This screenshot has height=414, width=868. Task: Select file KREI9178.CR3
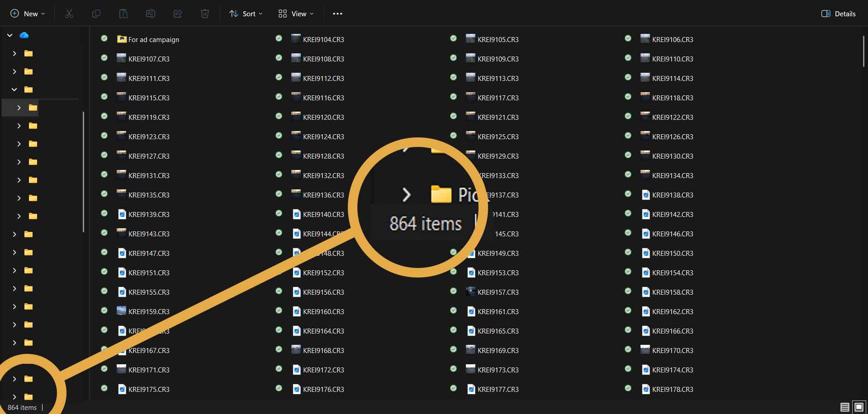click(672, 390)
